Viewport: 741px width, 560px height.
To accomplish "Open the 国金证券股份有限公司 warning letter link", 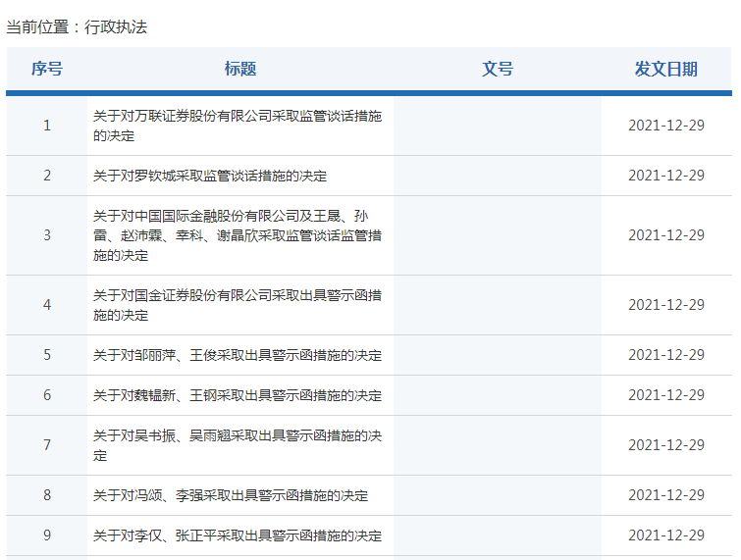I will pyautogui.click(x=237, y=305).
